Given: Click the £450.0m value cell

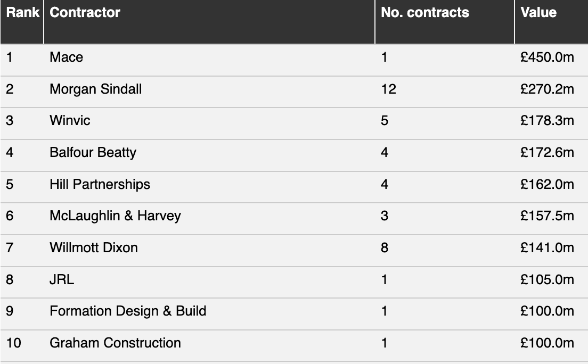Looking at the screenshot, I should (x=547, y=57).
